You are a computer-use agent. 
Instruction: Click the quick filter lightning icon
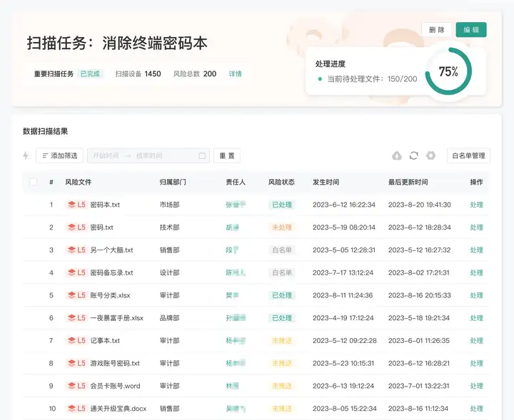[26, 155]
